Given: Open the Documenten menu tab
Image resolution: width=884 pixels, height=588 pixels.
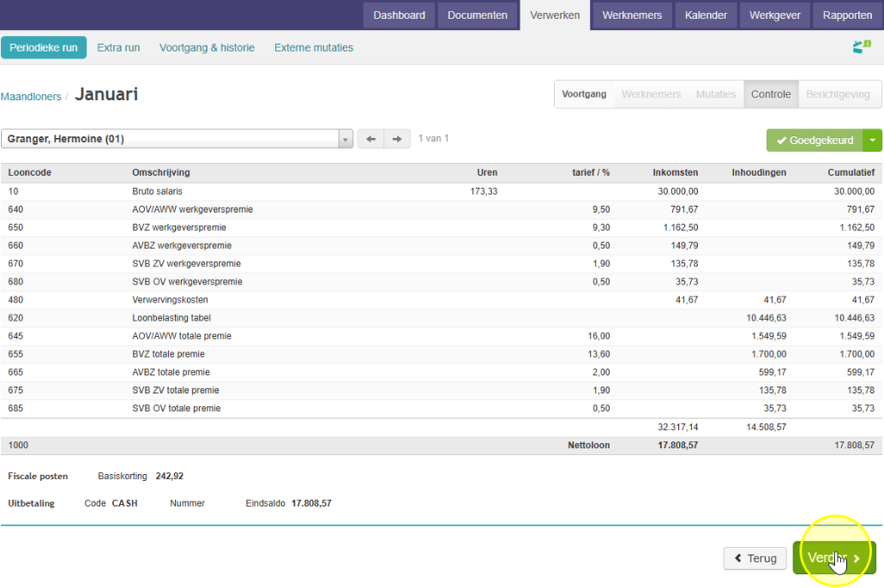Looking at the screenshot, I should (x=478, y=15).
